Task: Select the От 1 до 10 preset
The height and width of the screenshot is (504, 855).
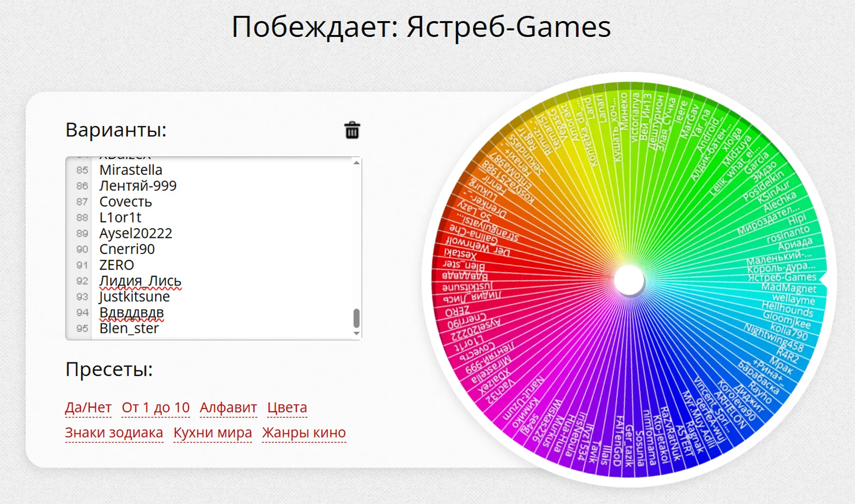Action: tap(156, 407)
